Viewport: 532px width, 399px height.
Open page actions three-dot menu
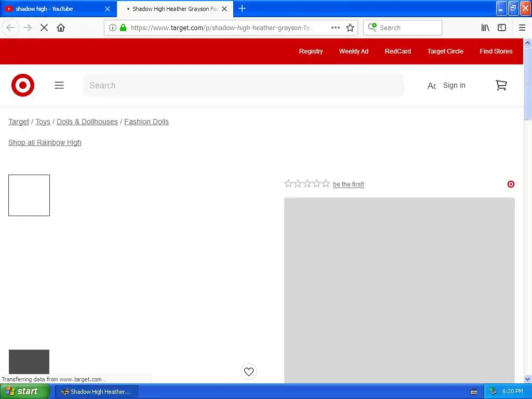pos(336,28)
